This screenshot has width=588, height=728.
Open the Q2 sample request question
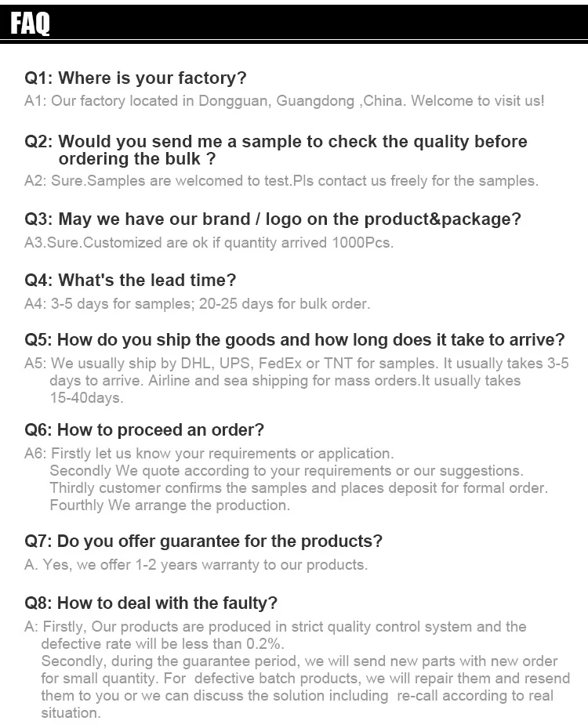tap(276, 150)
